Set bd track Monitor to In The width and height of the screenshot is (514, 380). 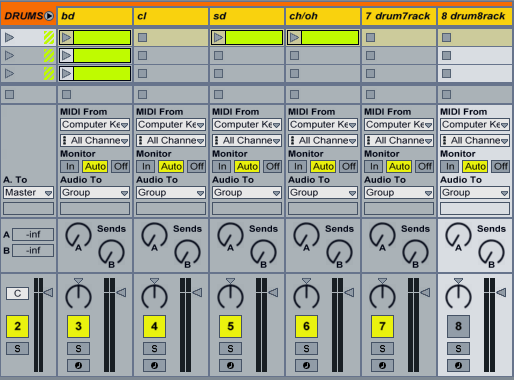[x=70, y=166]
